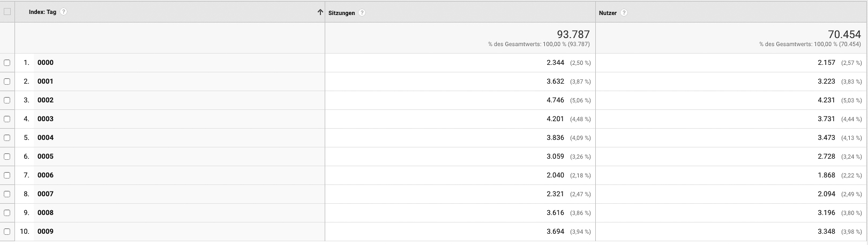Screen dimensions: 868x245
Task: Click the sort arrow in Index column
Action: 320,12
